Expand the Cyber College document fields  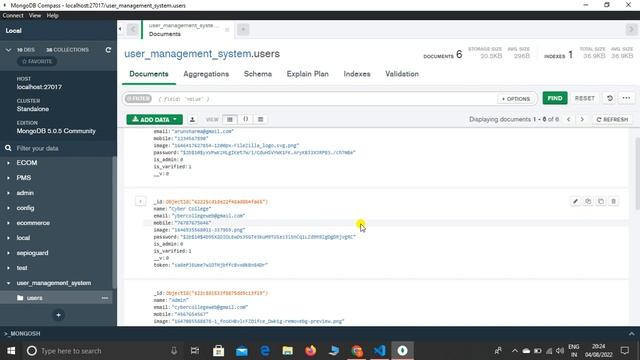140,201
